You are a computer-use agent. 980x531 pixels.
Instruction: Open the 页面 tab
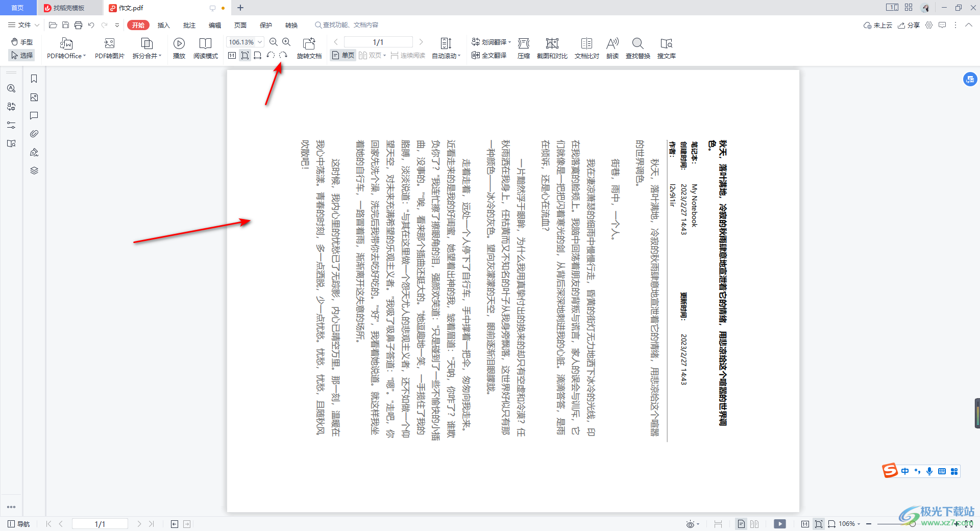[240, 25]
